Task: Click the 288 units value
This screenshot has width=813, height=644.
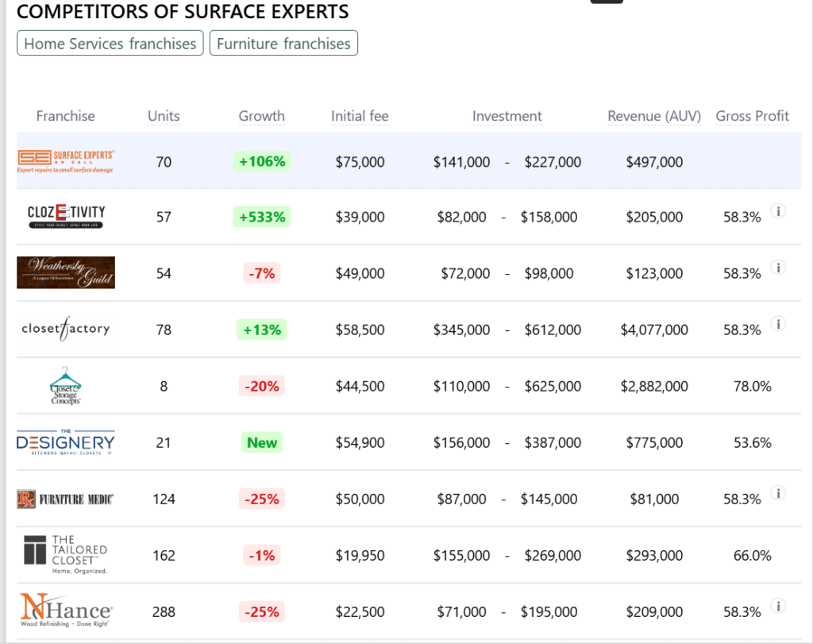Action: click(x=164, y=612)
